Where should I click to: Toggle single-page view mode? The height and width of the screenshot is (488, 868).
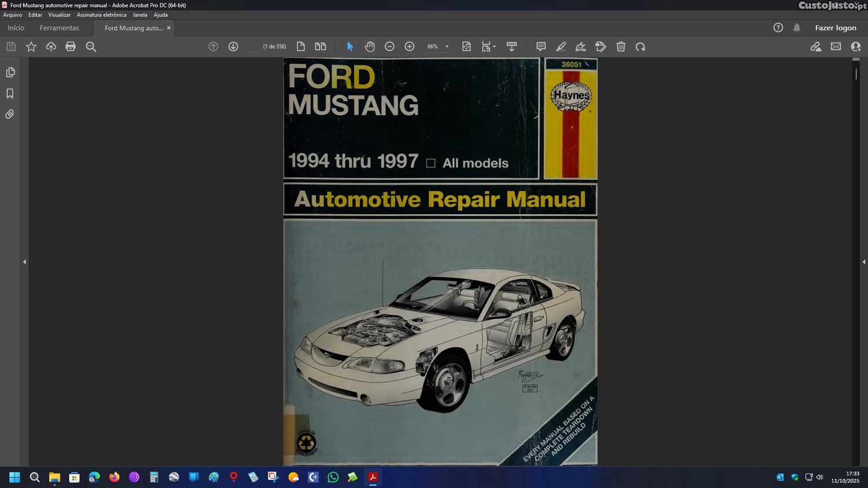pos(301,47)
